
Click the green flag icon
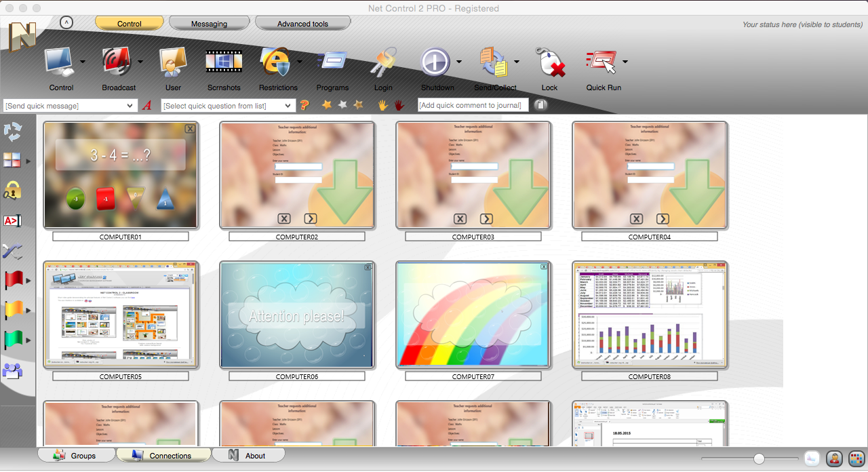[13, 340]
